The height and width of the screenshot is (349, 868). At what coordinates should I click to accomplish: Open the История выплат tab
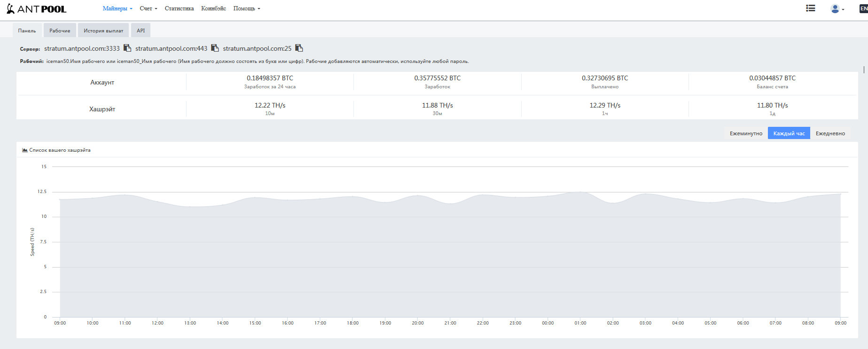[103, 31]
